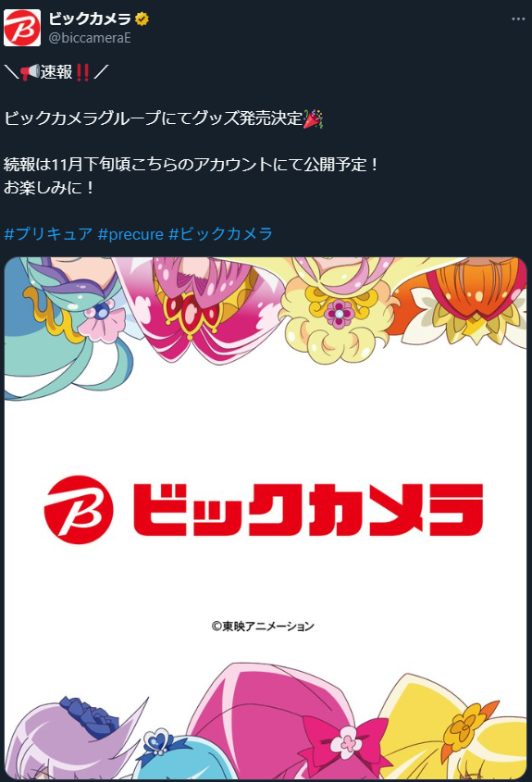Click the red circular B logo in image
Screen dimensions: 532x782
pyautogui.click(x=79, y=509)
